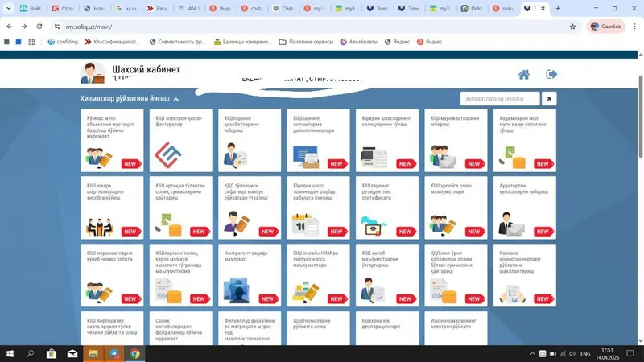The height and width of the screenshot is (362, 644).
Task: Open ЮШ ижара шартномаларини ҳисобга қўйиш icon
Action: pyautogui.click(x=99, y=227)
